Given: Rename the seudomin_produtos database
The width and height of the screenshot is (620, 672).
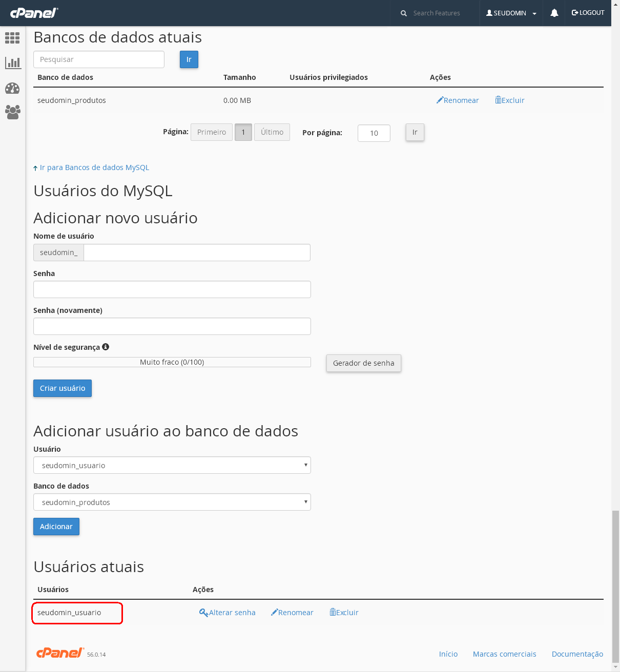Looking at the screenshot, I should 458,100.
